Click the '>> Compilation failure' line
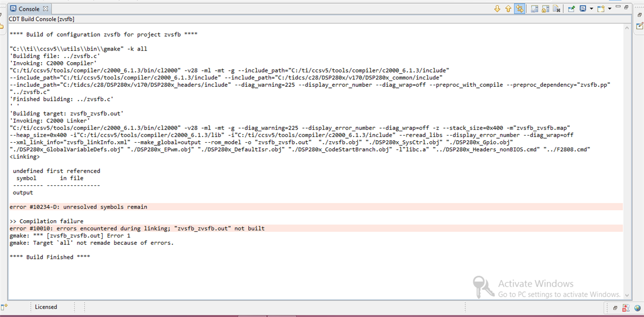644x317 pixels. (47, 221)
